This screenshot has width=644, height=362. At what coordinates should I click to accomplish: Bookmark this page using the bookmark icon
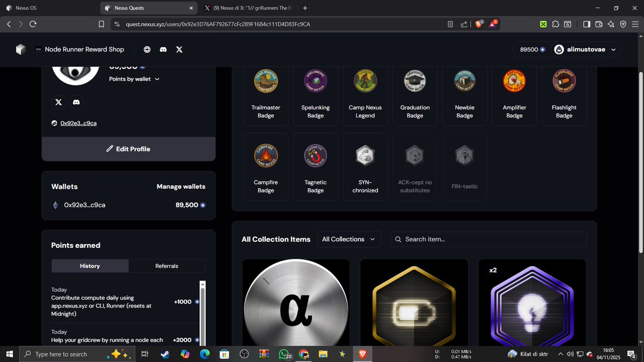coord(101,24)
